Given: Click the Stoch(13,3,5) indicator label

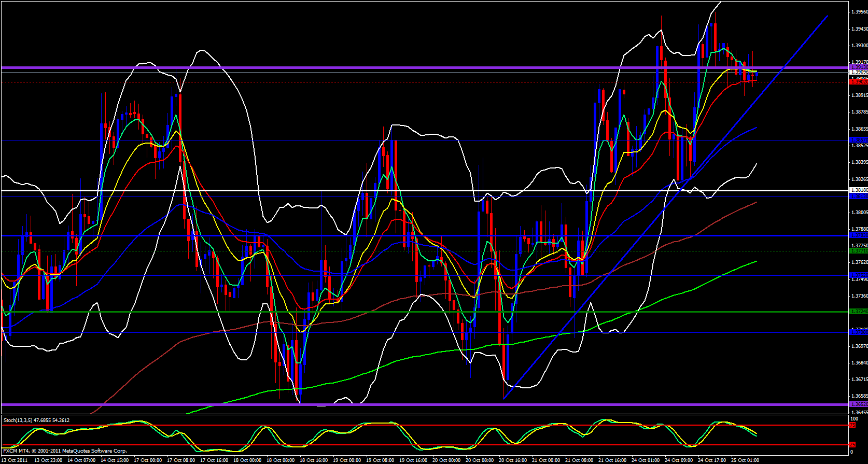Looking at the screenshot, I should [x=36, y=420].
